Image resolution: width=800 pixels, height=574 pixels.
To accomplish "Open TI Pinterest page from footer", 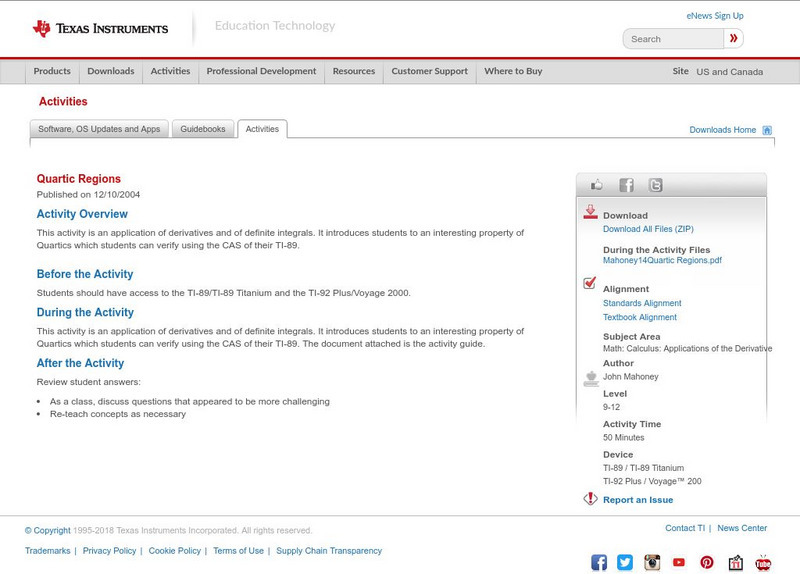I will click(x=707, y=562).
